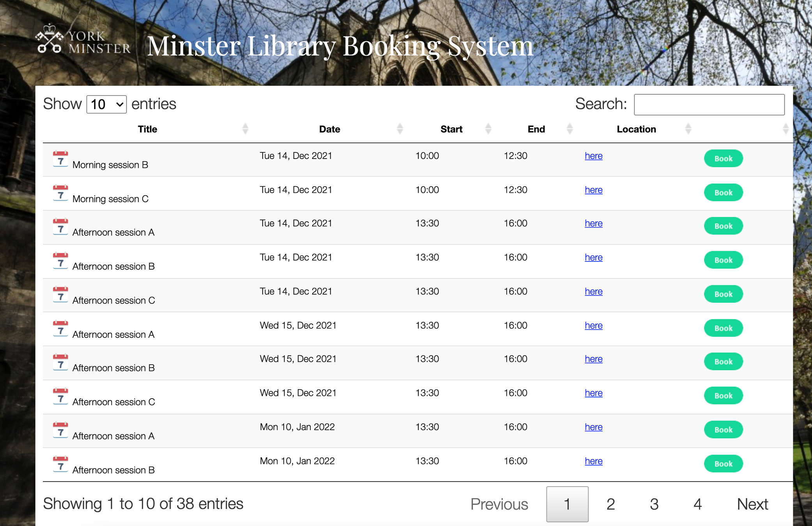The width and height of the screenshot is (812, 526).
Task: Book the Morning session B slot
Action: click(723, 159)
